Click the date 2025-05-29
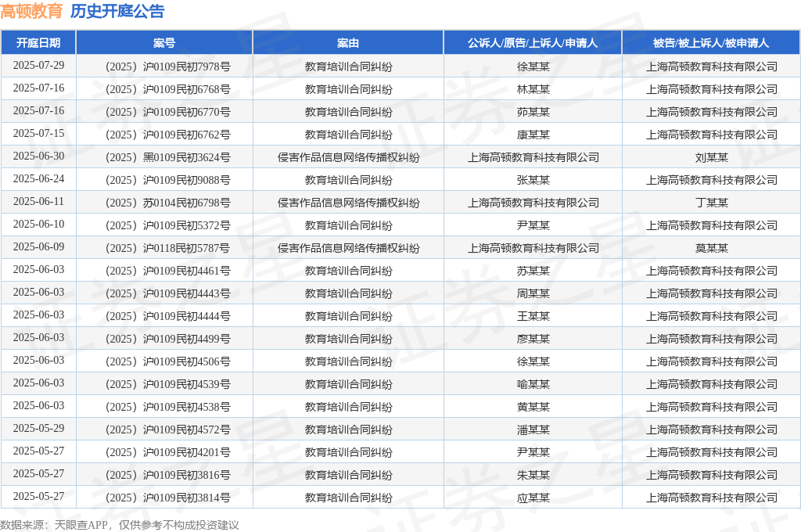Screen dimensions: 801x532 [x=39, y=428]
